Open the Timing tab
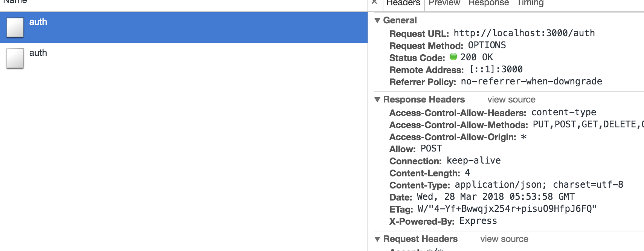 (530, 3)
